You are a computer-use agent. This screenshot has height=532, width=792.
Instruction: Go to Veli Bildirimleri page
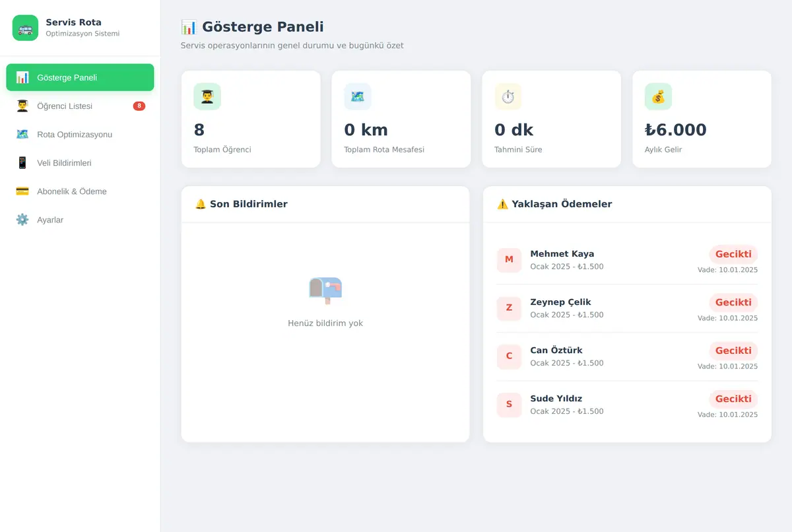tap(80, 162)
